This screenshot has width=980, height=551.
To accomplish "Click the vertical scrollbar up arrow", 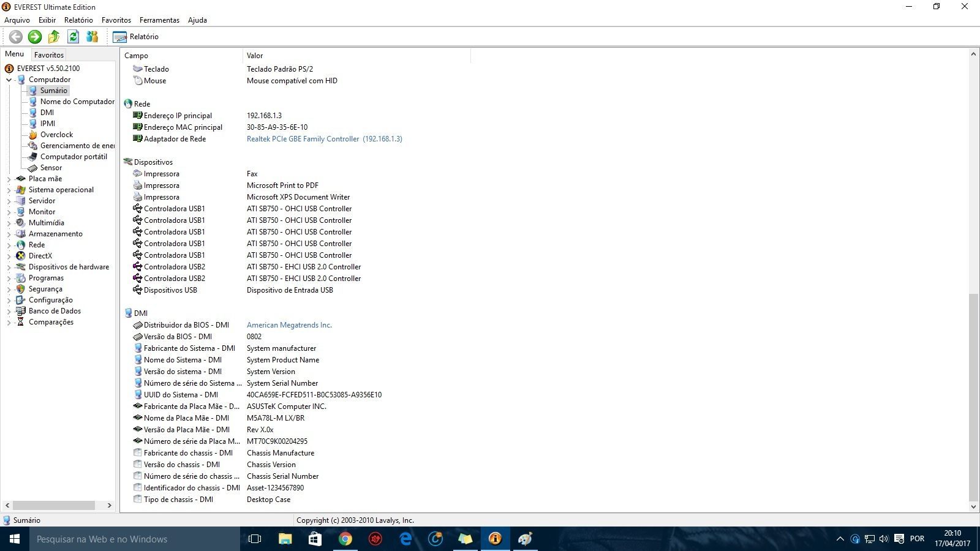I will click(973, 54).
